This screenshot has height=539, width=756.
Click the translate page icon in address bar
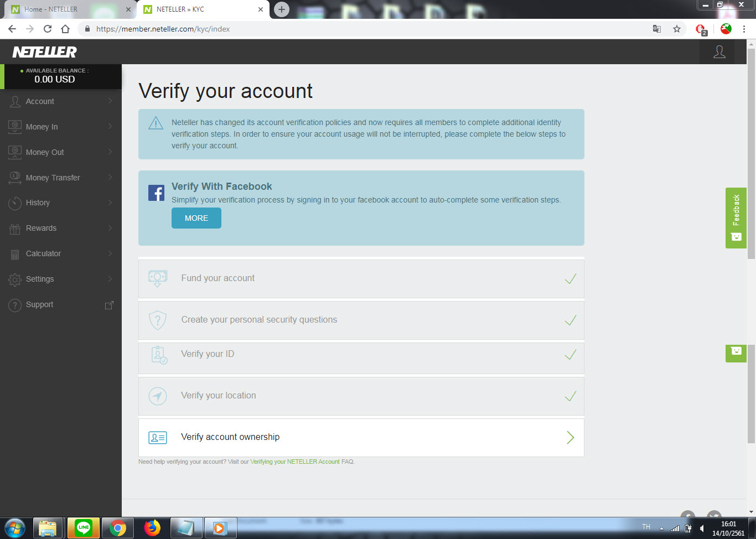pos(657,29)
